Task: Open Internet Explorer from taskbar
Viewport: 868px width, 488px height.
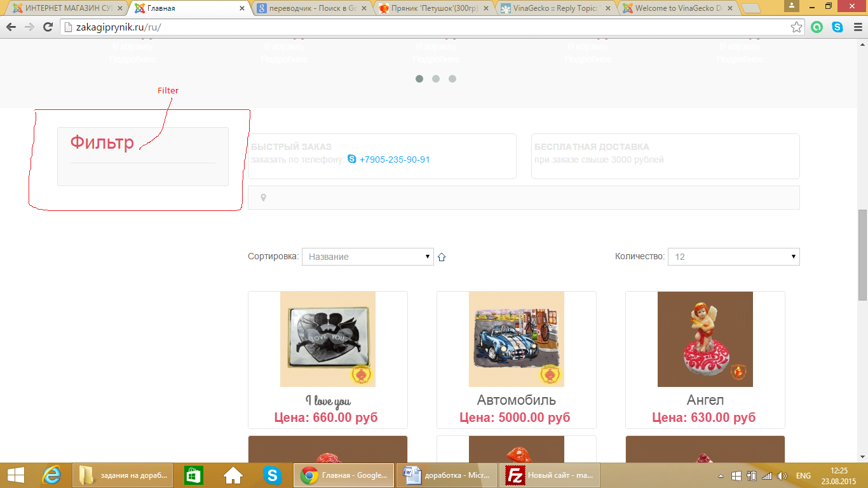Action: click(x=51, y=475)
